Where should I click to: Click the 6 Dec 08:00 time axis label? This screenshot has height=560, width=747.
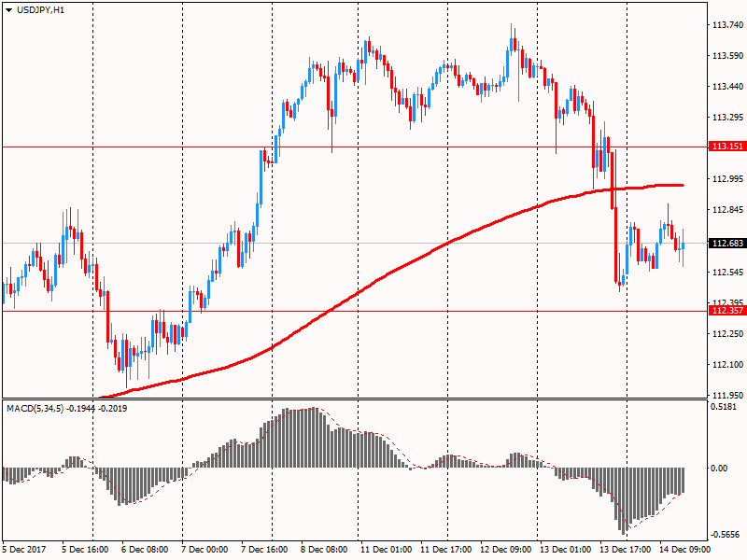[145, 550]
